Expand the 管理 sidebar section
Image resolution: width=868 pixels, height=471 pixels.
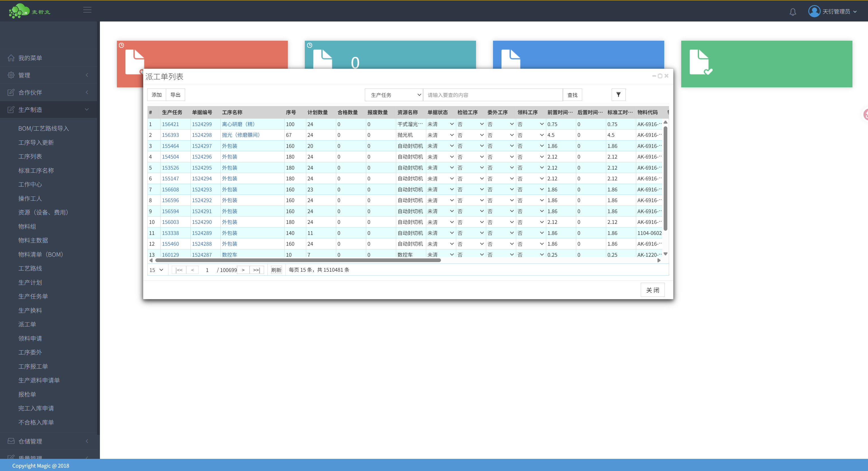click(48, 75)
